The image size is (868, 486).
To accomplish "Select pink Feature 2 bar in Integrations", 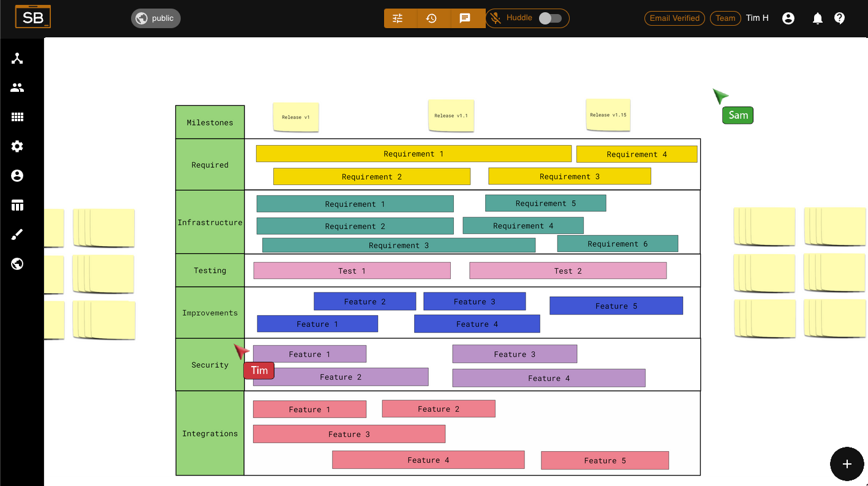I will (439, 409).
